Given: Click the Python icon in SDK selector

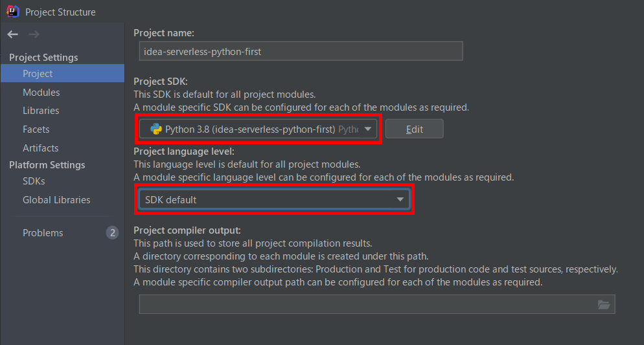Looking at the screenshot, I should pyautogui.click(x=155, y=129).
